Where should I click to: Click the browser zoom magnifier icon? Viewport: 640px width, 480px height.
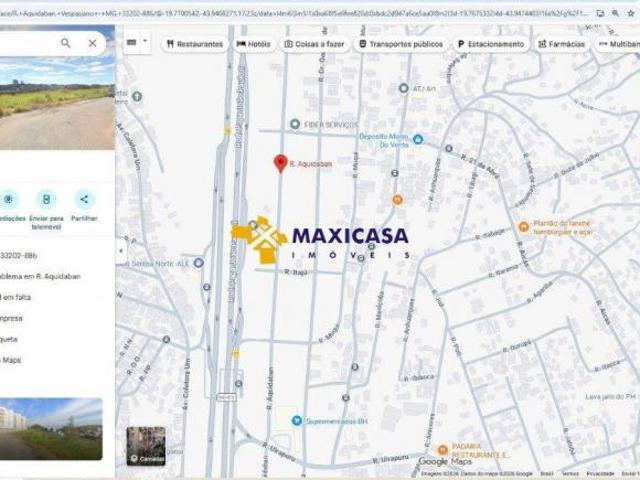[x=615, y=13]
